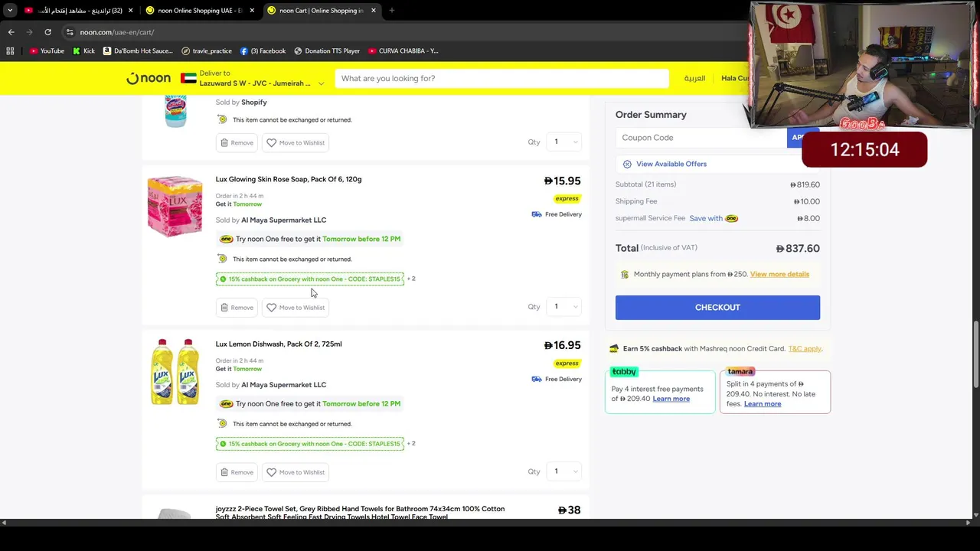Click the offers icon beside View Available Offers
Viewport: 980px width, 551px height.
(x=627, y=164)
